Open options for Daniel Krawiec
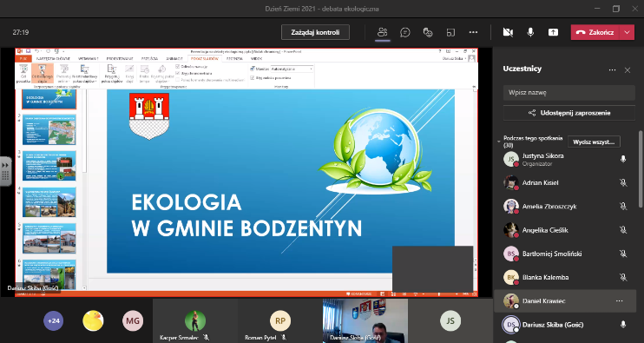 [x=619, y=301]
